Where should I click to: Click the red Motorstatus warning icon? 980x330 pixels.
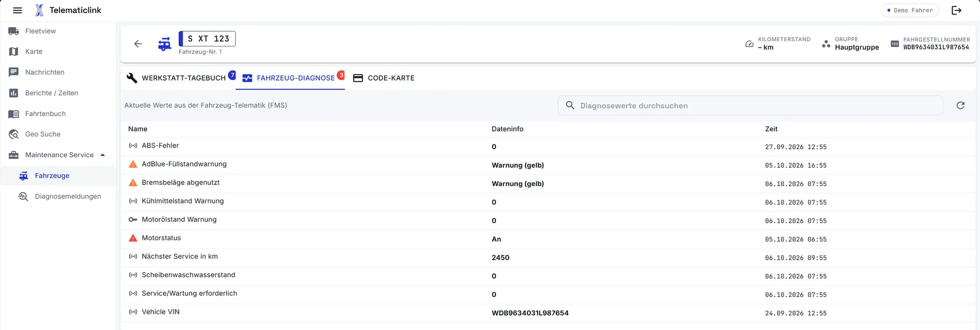tap(133, 238)
